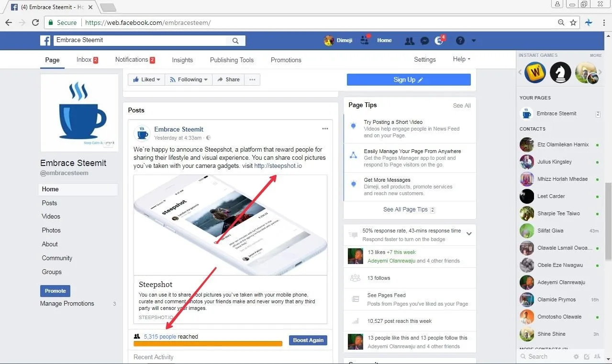
Task: Click the create group icon in chat bar
Action: pos(597,356)
